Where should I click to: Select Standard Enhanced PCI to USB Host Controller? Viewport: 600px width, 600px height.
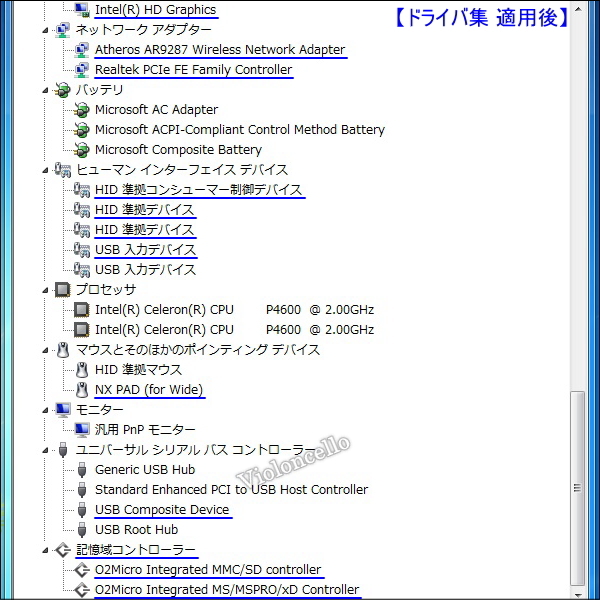tap(231, 489)
